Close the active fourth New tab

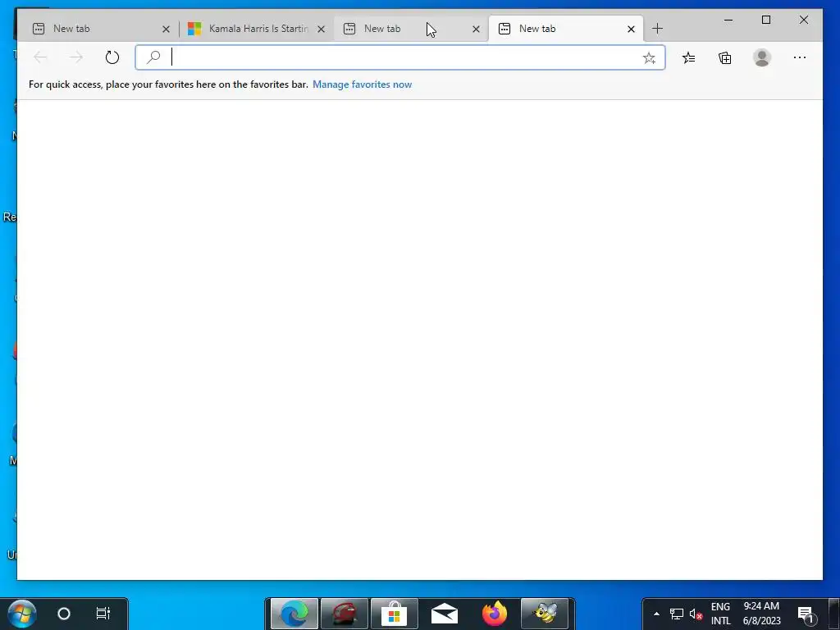pyautogui.click(x=631, y=29)
